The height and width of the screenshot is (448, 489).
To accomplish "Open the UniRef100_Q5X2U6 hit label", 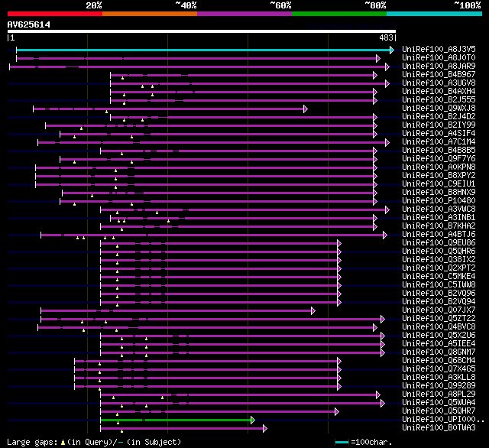I will [439, 336].
